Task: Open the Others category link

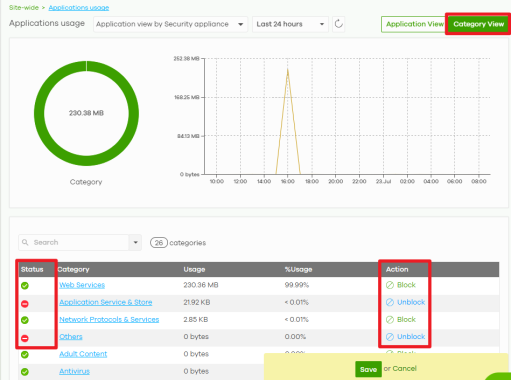Action: [71, 337]
